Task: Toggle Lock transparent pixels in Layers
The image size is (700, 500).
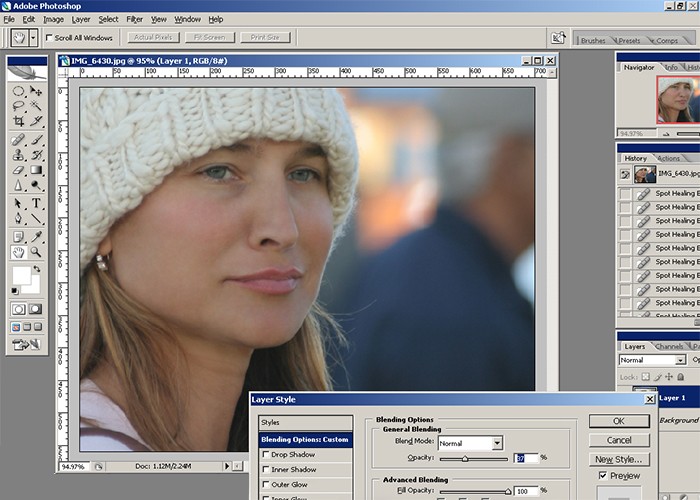Action: (x=646, y=377)
